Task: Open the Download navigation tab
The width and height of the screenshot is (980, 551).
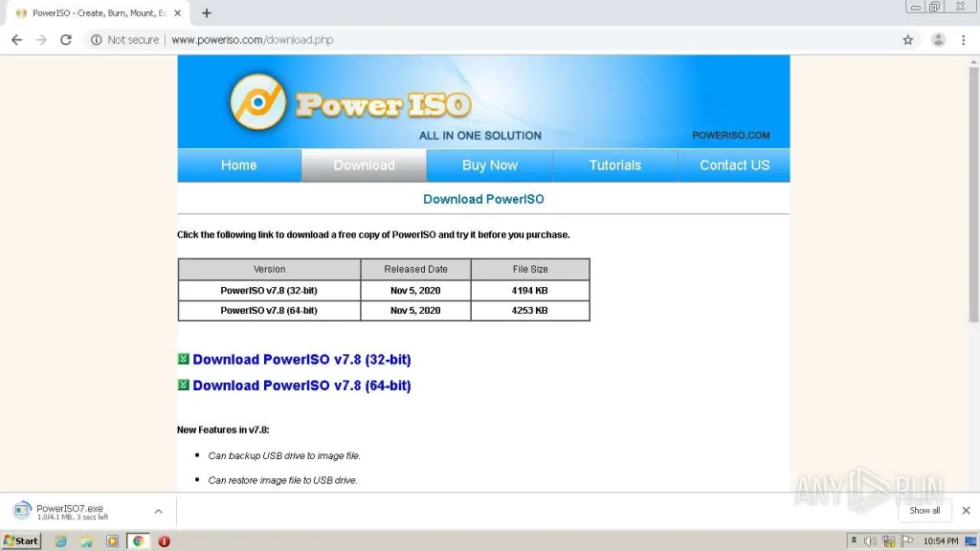Action: pyautogui.click(x=364, y=165)
